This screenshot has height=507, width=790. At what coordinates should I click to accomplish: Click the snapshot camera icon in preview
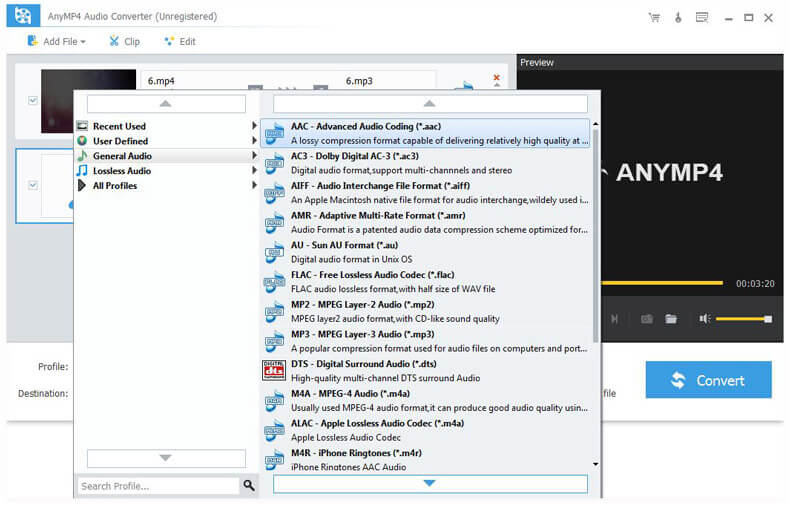coord(647,319)
